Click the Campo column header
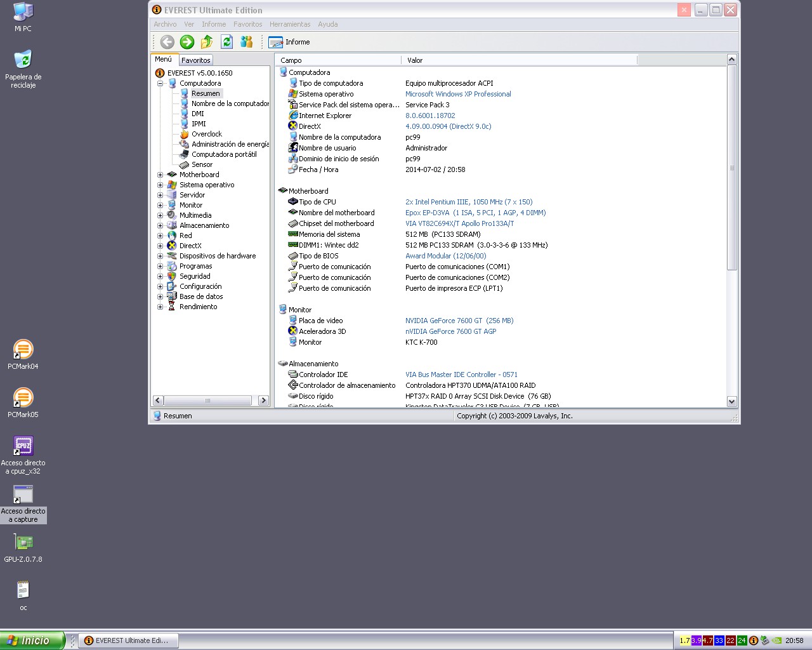812x650 pixels. tap(339, 60)
